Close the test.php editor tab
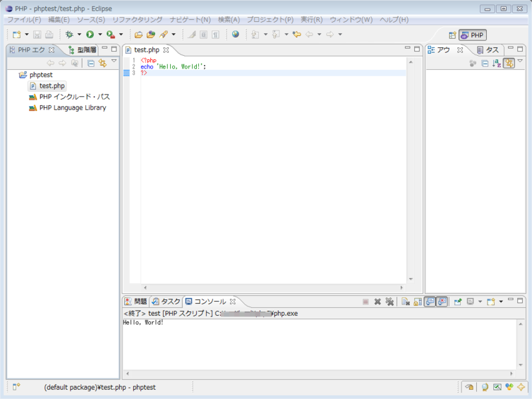 (x=166, y=50)
